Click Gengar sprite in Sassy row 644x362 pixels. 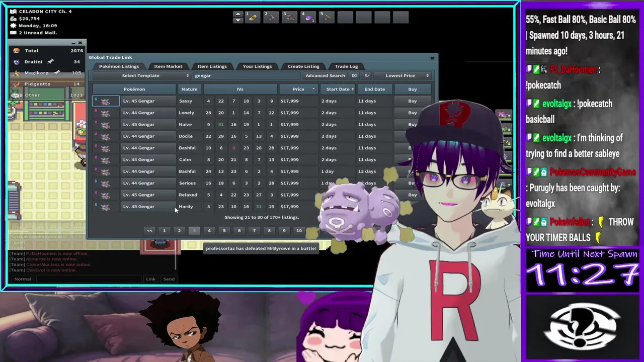coord(105,101)
